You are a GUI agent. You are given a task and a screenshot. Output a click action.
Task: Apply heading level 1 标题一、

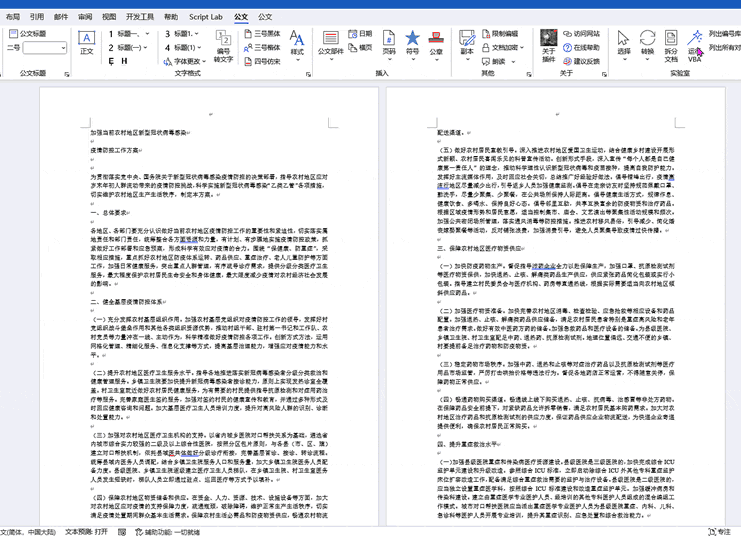click(124, 34)
